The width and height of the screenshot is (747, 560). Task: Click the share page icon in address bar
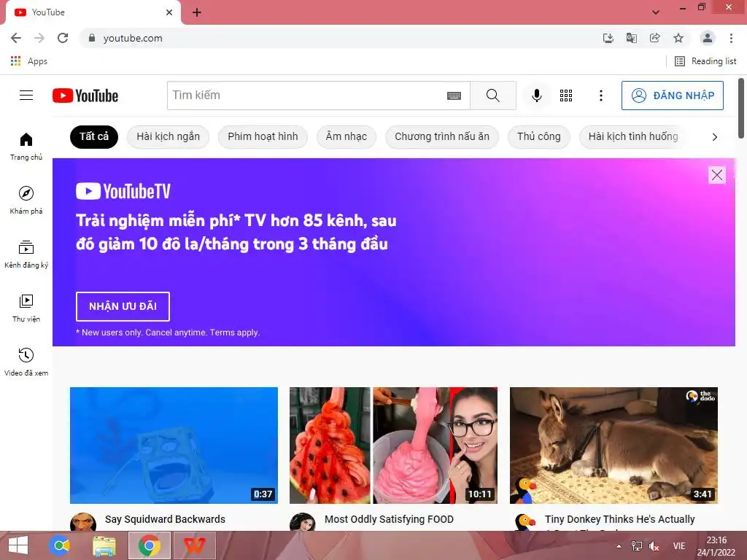[654, 38]
